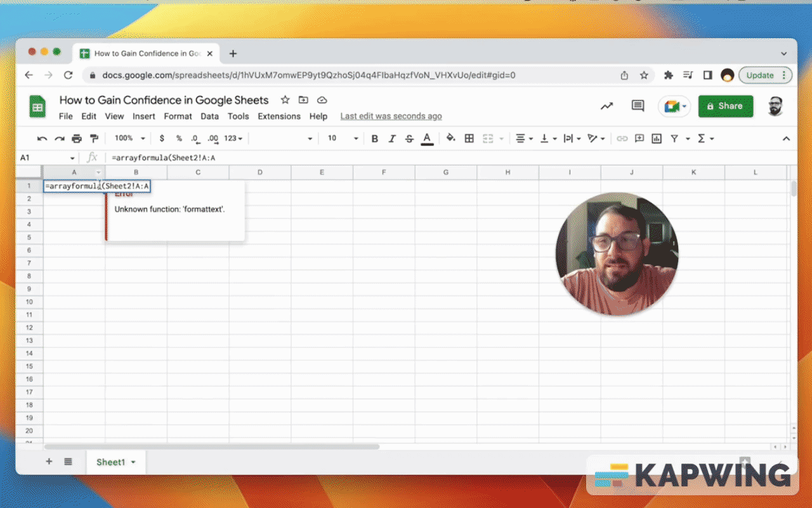Reload the browser page

click(x=69, y=75)
